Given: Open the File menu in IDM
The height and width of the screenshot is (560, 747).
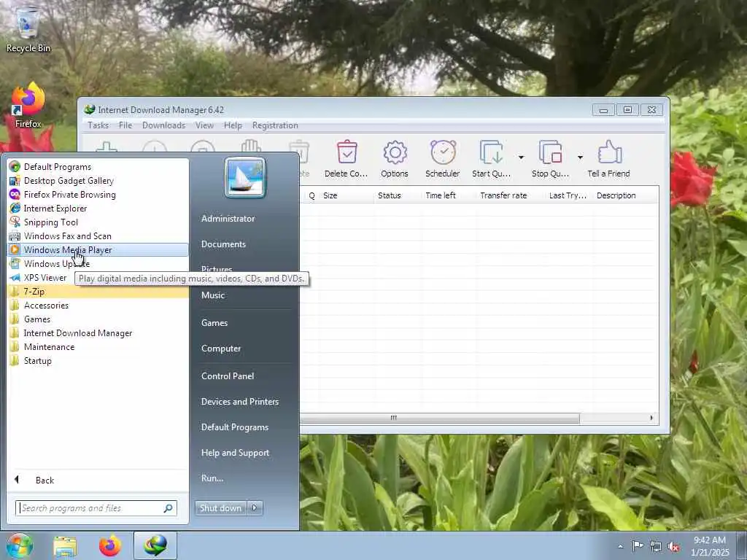Looking at the screenshot, I should [x=125, y=125].
